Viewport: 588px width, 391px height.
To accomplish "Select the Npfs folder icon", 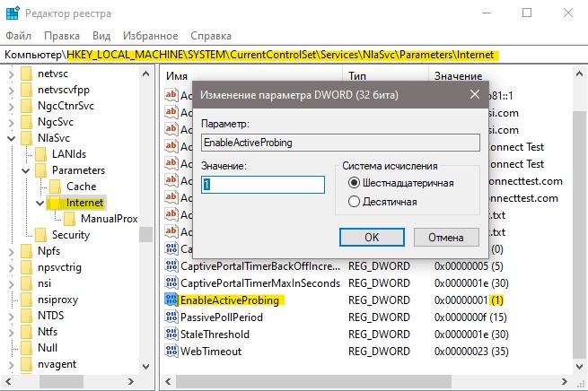I will tap(27, 251).
